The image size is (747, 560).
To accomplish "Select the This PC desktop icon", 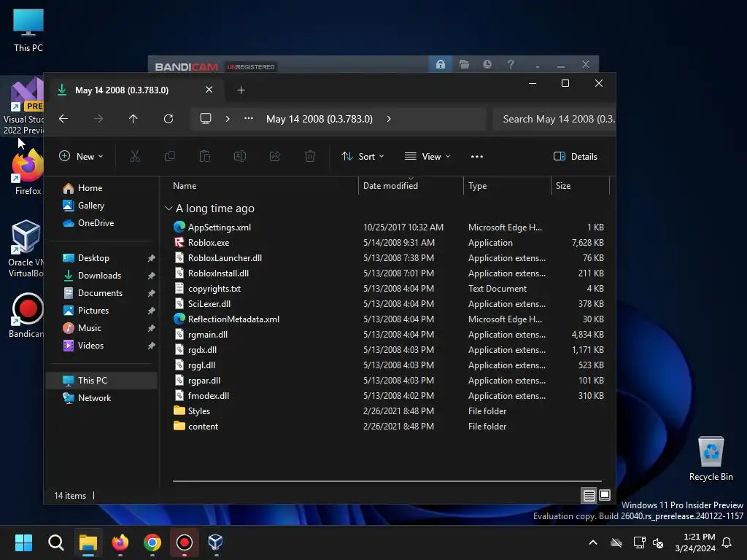I will coord(28,30).
